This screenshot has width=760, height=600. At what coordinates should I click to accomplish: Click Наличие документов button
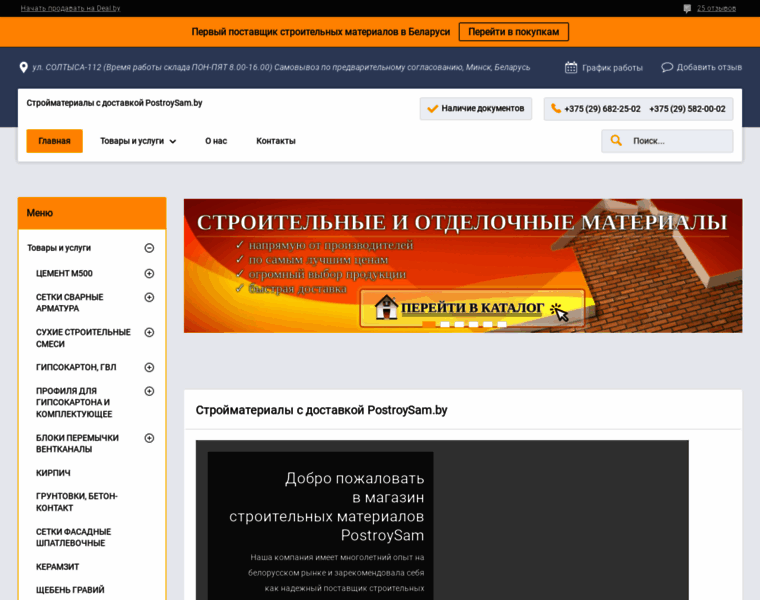476,109
